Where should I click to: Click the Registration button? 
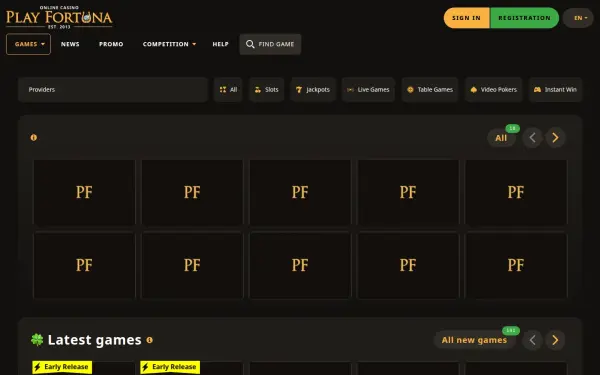524,18
